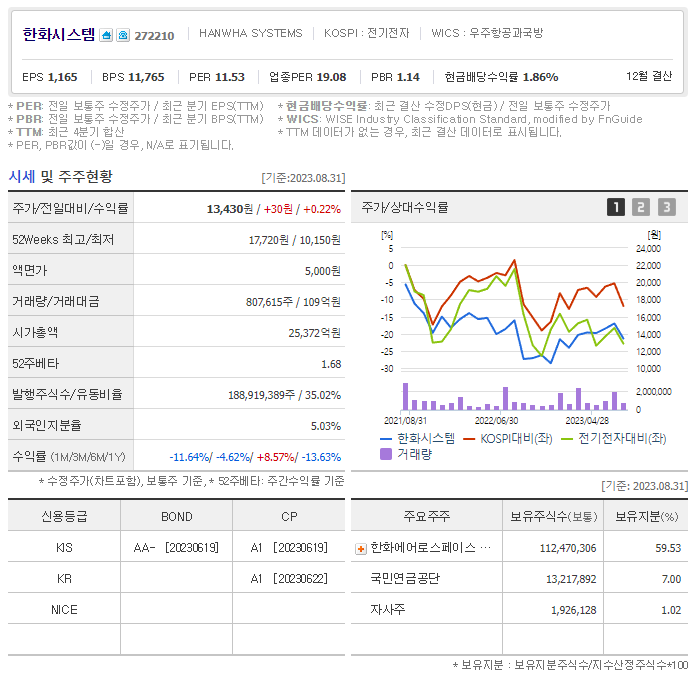Select the share count 13,217,892
699x678 pixels.
(x=571, y=579)
